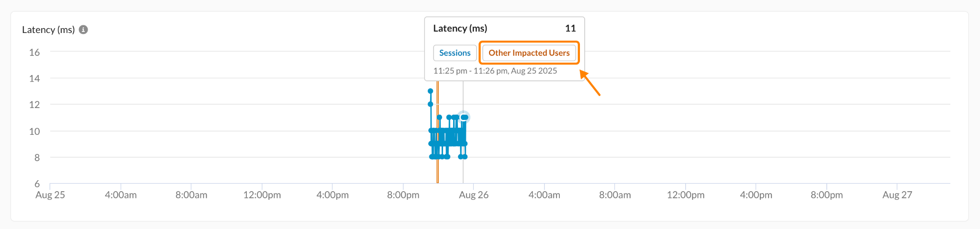The height and width of the screenshot is (229, 980).
Task: Click the 6 value on y-axis
Action: (37, 184)
